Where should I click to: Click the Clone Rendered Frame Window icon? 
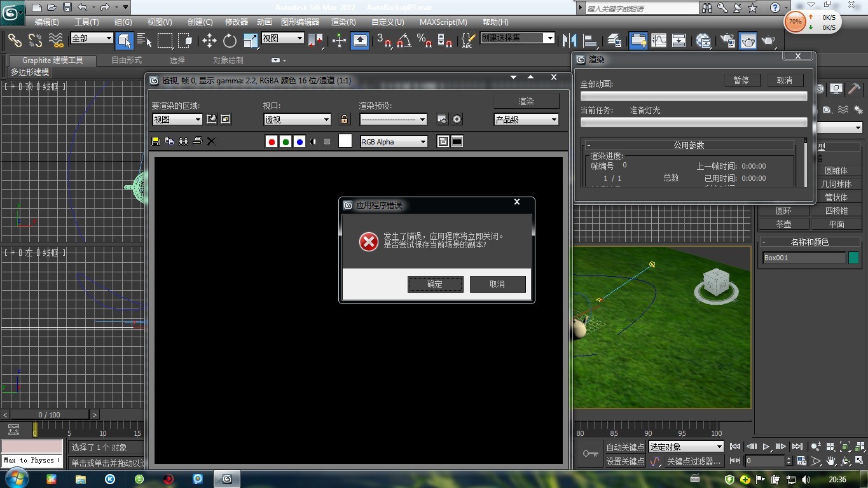(183, 141)
